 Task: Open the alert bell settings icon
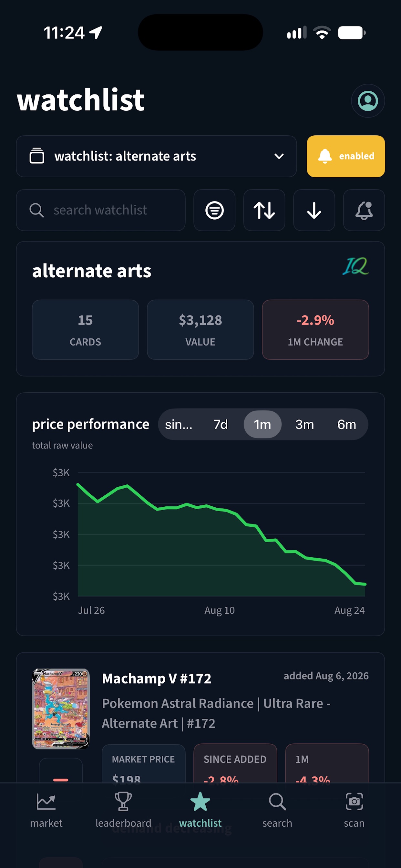[x=364, y=210]
